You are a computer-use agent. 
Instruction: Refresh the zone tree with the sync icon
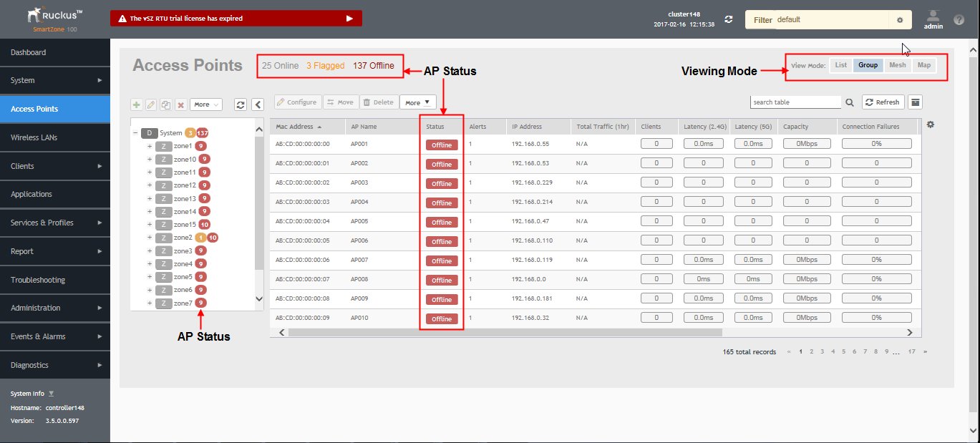pos(241,104)
